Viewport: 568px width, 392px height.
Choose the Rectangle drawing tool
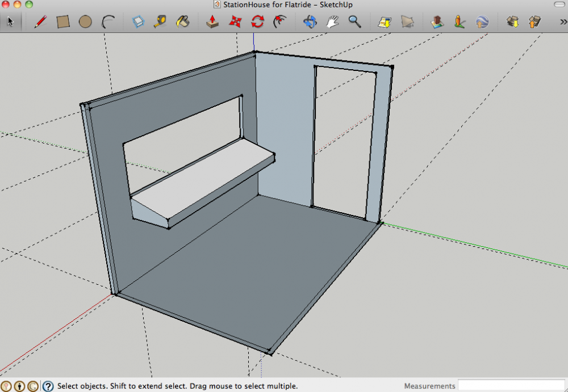click(x=63, y=22)
